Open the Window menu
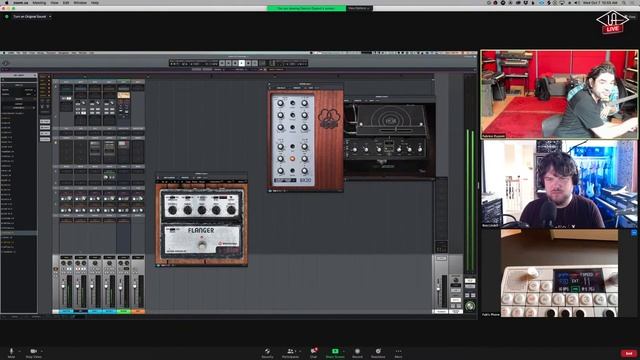The height and width of the screenshot is (360, 640). coord(80,2)
